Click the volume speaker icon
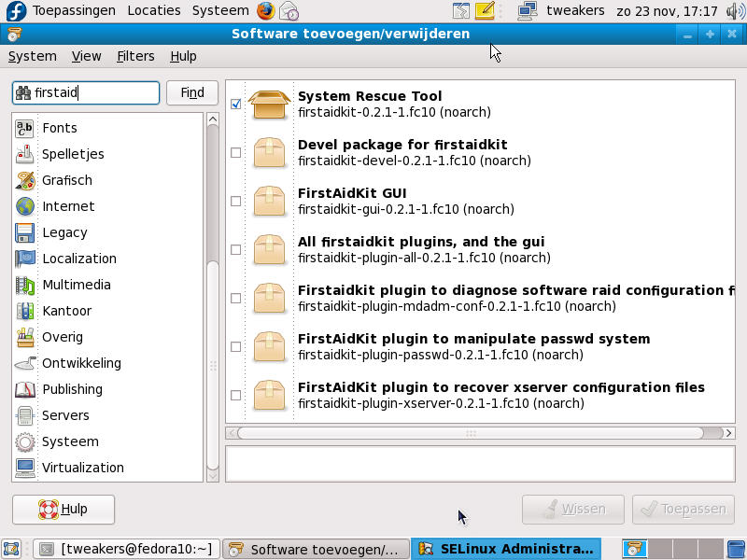Viewport: 747px width, 560px height. tap(736, 11)
